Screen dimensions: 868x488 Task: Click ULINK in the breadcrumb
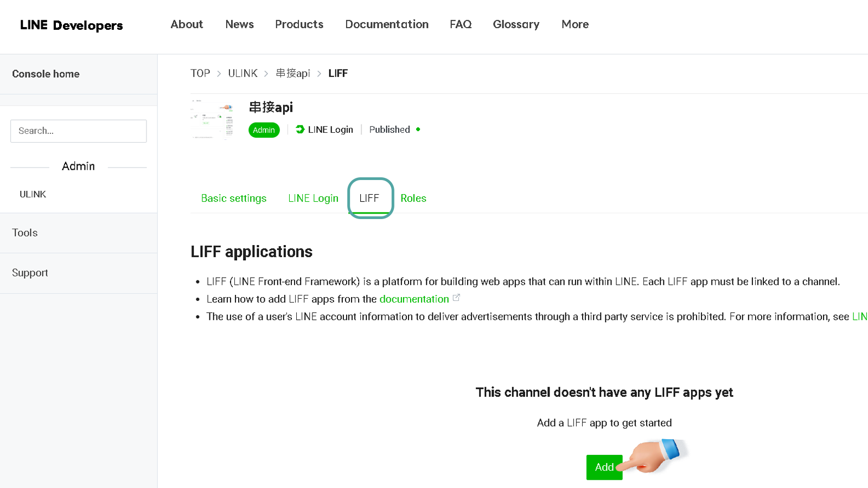[x=242, y=73]
